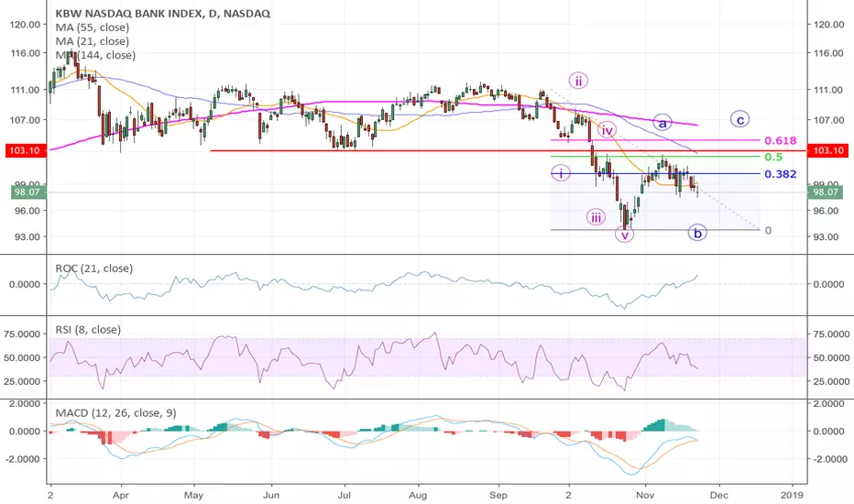Click the MACD (12, 26, close, 9) label

click(115, 413)
